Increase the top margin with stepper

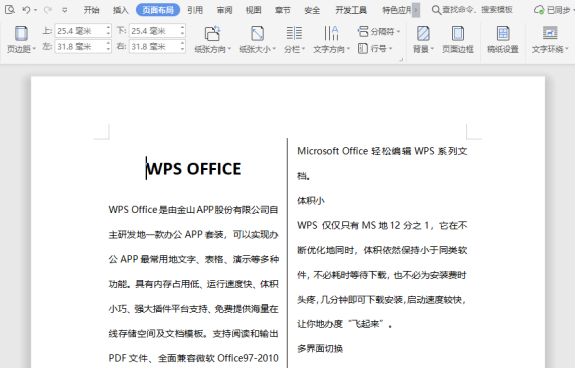pos(108,28)
